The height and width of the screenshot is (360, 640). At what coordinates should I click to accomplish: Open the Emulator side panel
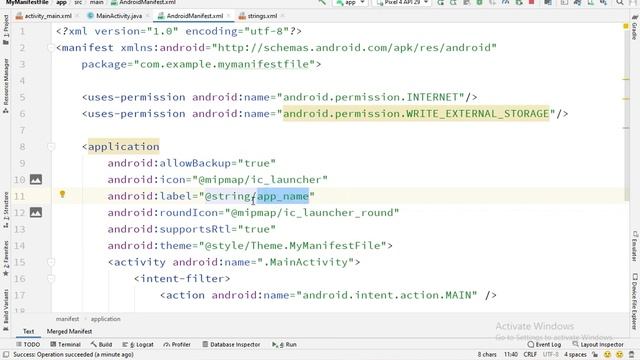click(x=634, y=246)
